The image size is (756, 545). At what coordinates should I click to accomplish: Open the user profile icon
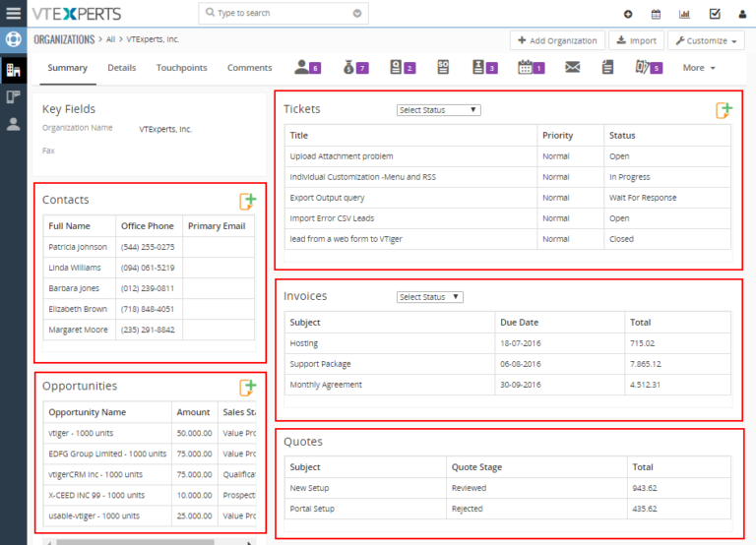pyautogui.click(x=742, y=14)
